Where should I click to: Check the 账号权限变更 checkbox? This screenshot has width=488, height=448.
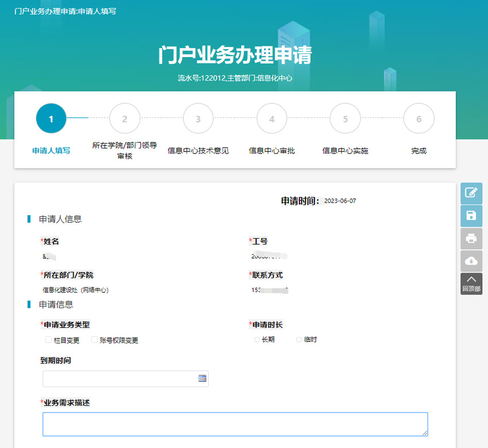95,340
